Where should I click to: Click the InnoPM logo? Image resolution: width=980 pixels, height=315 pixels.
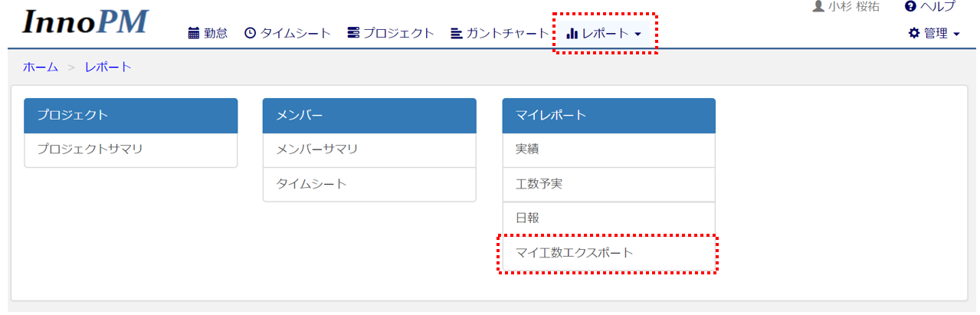tap(84, 23)
